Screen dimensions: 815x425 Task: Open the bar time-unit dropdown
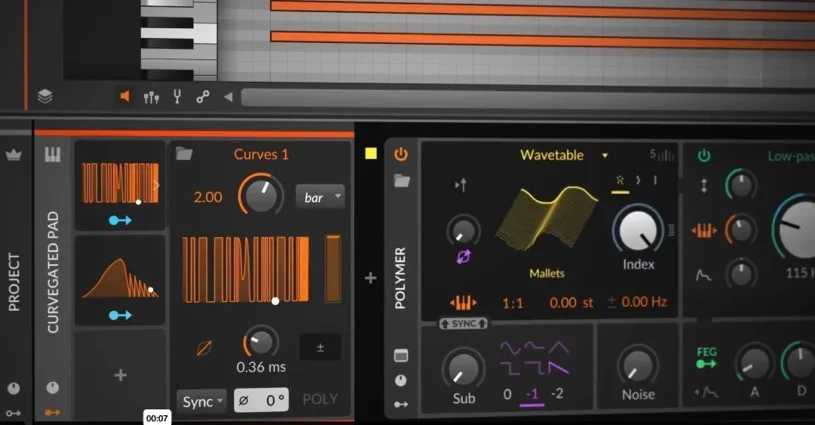coord(320,197)
